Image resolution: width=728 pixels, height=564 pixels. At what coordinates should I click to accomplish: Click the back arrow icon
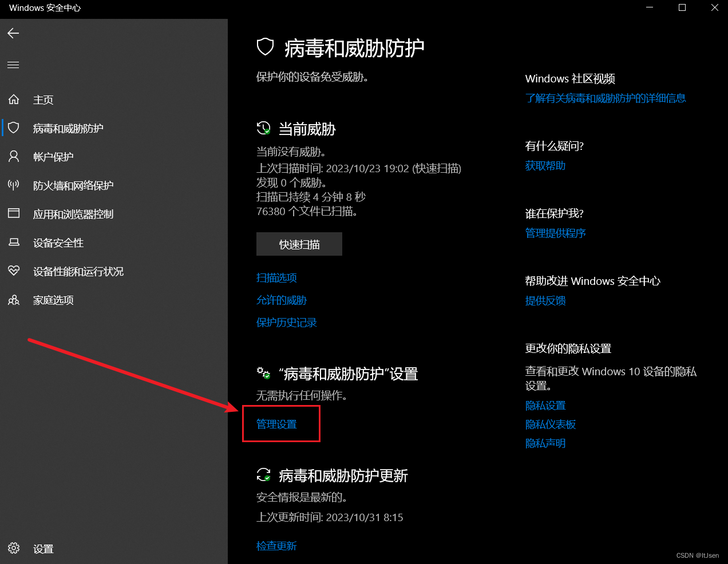pyautogui.click(x=13, y=33)
